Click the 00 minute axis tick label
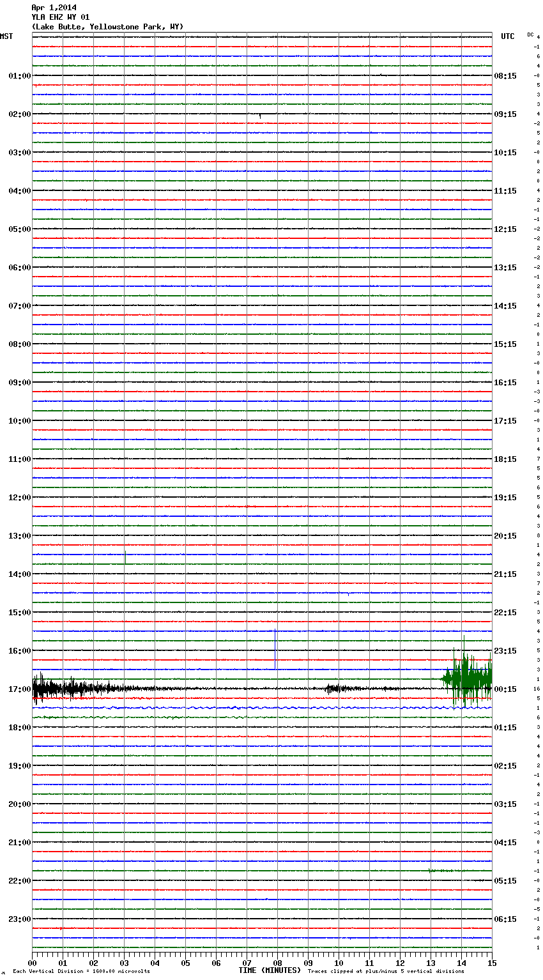Image resolution: width=543 pixels, height=980 pixels. tap(32, 963)
